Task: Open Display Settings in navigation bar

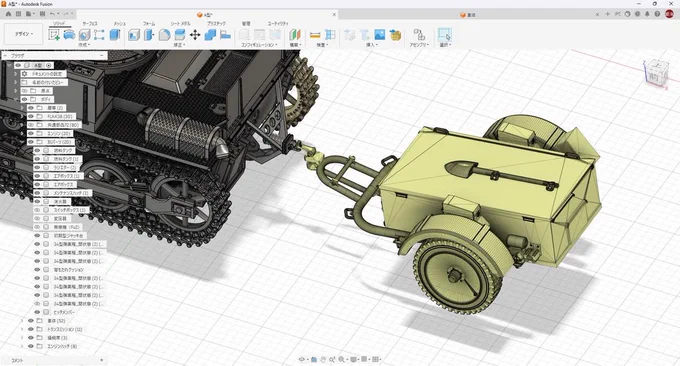Action: (354, 359)
